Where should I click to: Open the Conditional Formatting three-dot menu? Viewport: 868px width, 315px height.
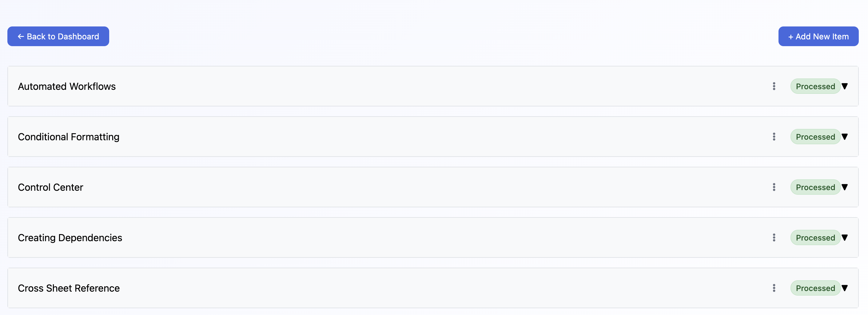point(774,137)
